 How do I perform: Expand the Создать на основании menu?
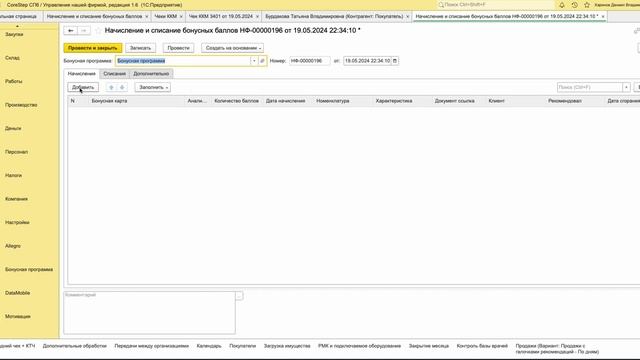click(232, 48)
